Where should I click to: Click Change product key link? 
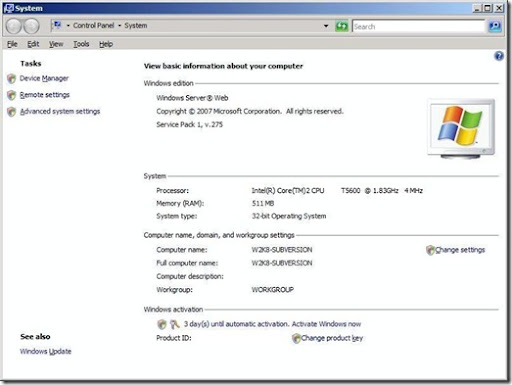332,338
